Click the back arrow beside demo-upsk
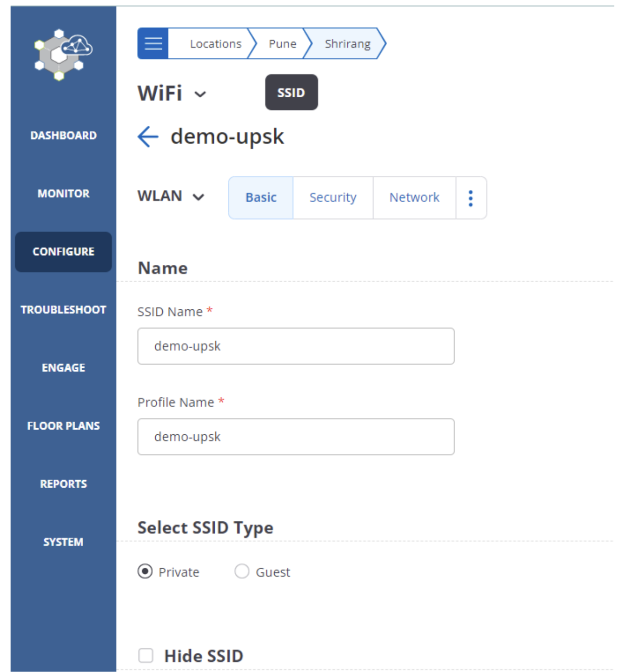 click(148, 137)
